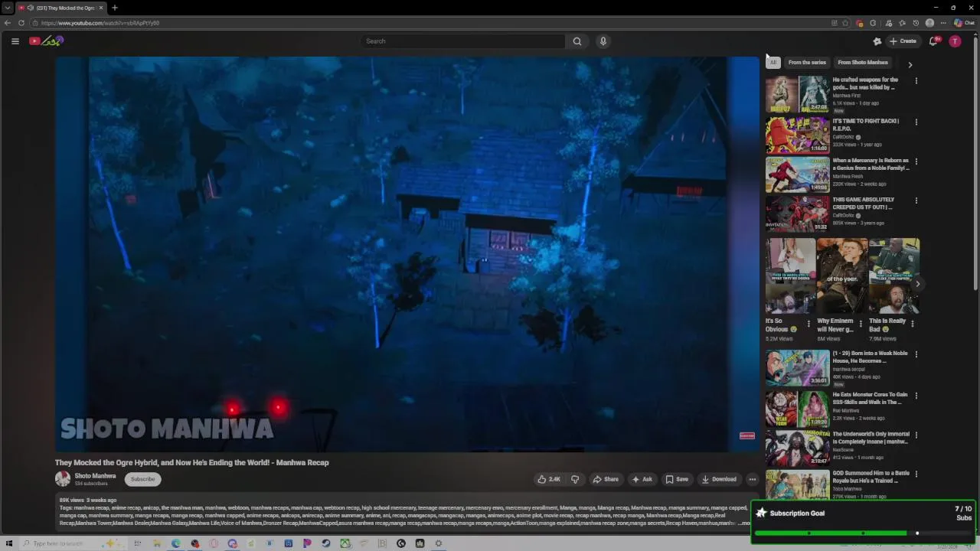
Task: Click the browser address bar URL
Action: (100, 23)
